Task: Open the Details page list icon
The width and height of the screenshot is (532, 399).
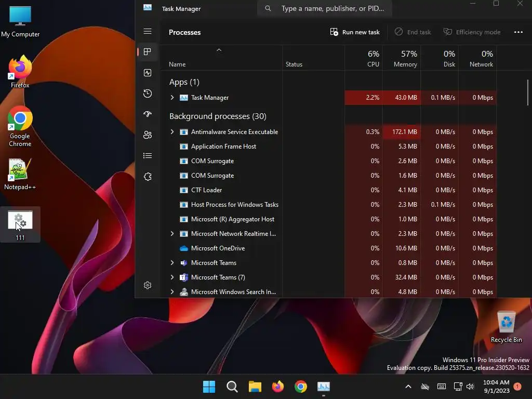Action: click(x=147, y=155)
